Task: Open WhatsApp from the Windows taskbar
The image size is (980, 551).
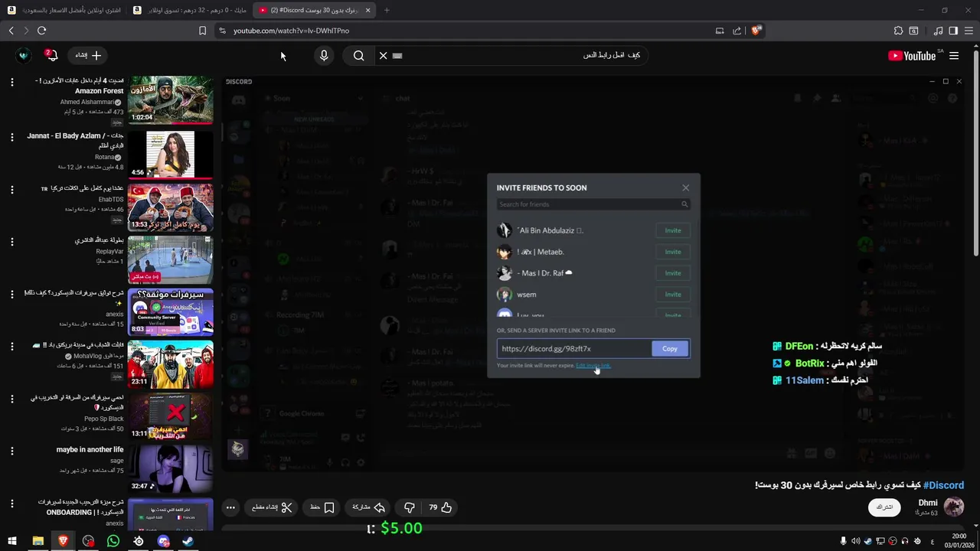Action: click(x=113, y=541)
